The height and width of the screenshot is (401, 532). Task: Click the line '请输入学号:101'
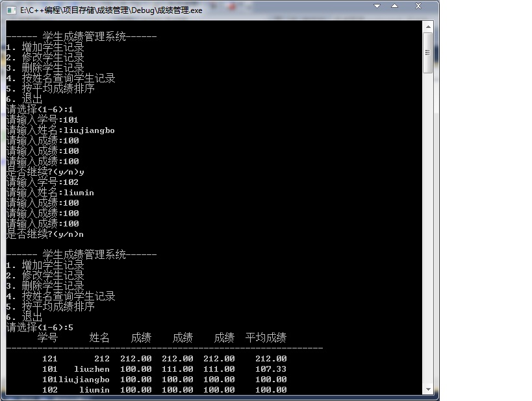[x=42, y=119]
